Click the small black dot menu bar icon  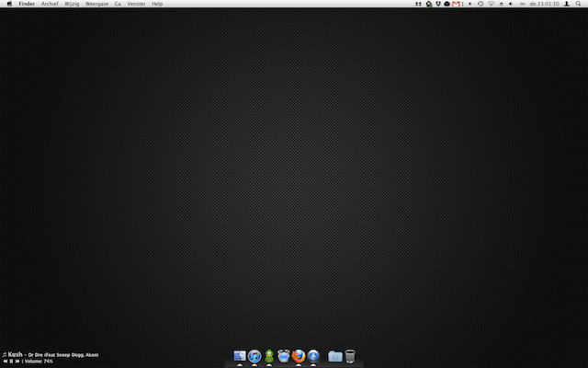pos(469,4)
